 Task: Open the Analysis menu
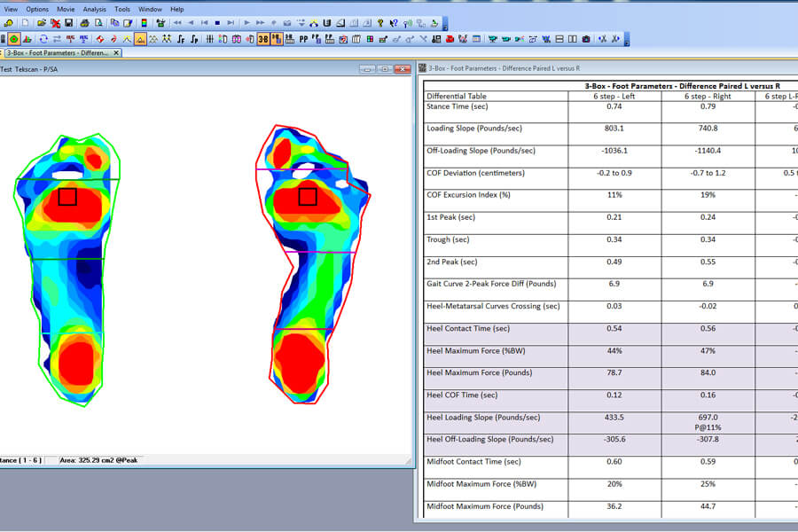click(x=95, y=9)
